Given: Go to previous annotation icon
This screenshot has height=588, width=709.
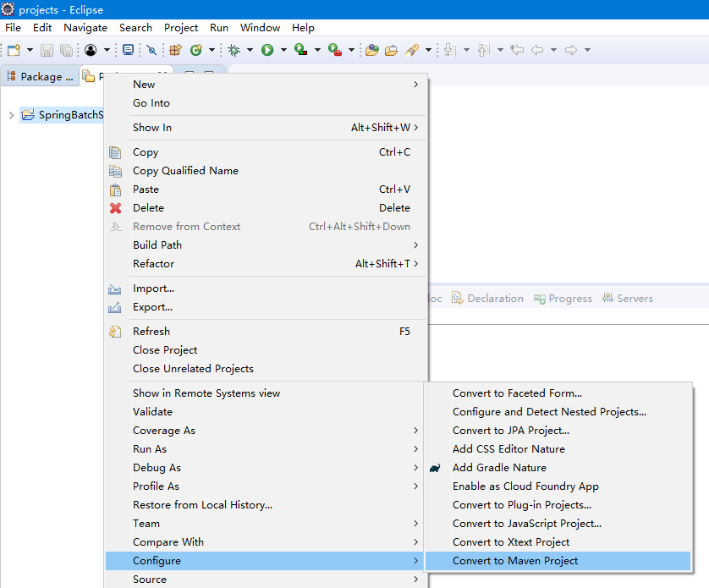Looking at the screenshot, I should coord(484,50).
